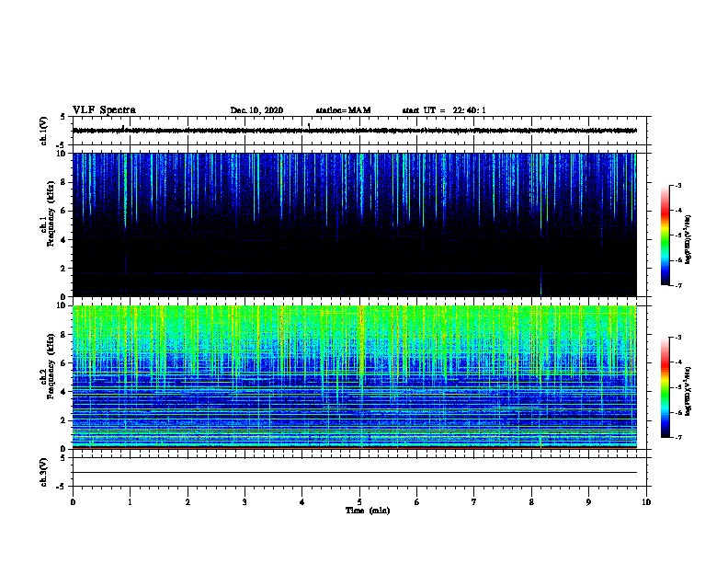This screenshot has height=563, width=728.
Task: Click the "ch.1(V)" axis label
Action: click(43, 131)
